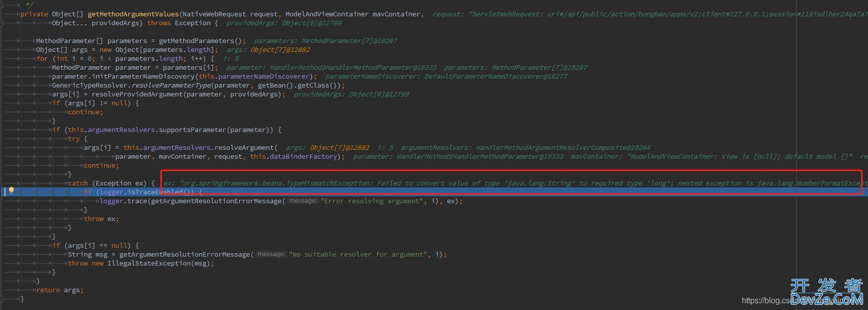Click dataBinderFactory field reference
Viewport: 868px width, 310px height.
(x=303, y=157)
